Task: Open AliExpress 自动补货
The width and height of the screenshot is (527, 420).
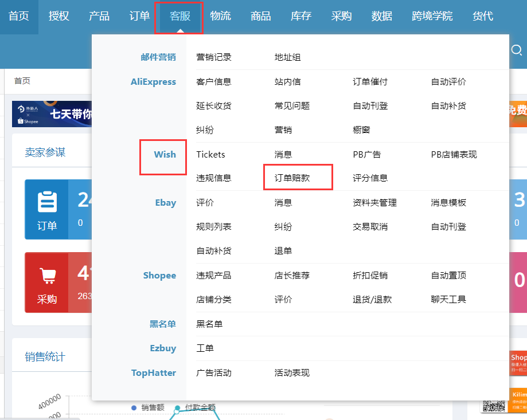Action: pos(448,106)
